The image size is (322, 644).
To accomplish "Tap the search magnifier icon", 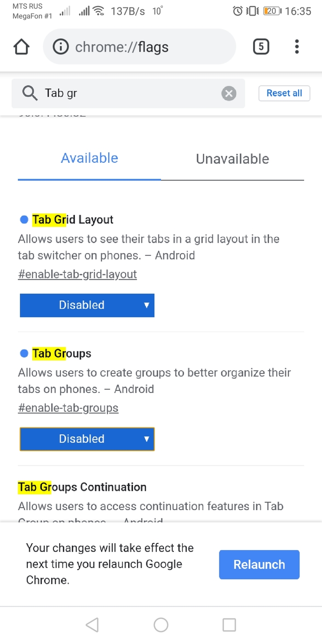I will click(x=30, y=93).
